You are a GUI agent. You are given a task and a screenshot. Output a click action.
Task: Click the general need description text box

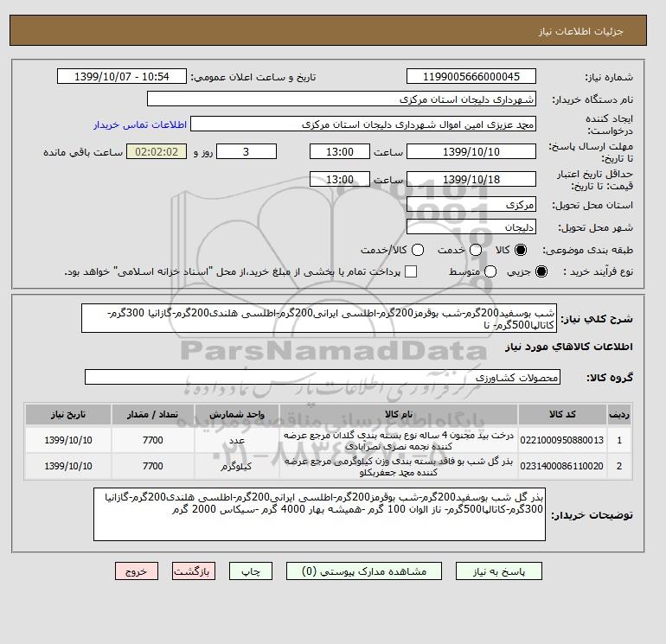pos(319,318)
